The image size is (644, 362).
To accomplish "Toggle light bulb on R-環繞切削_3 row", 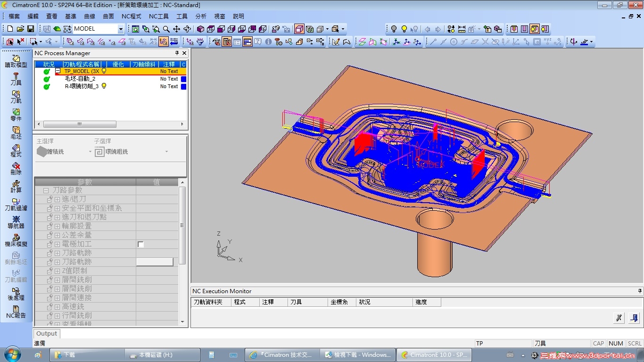I will point(104,86).
